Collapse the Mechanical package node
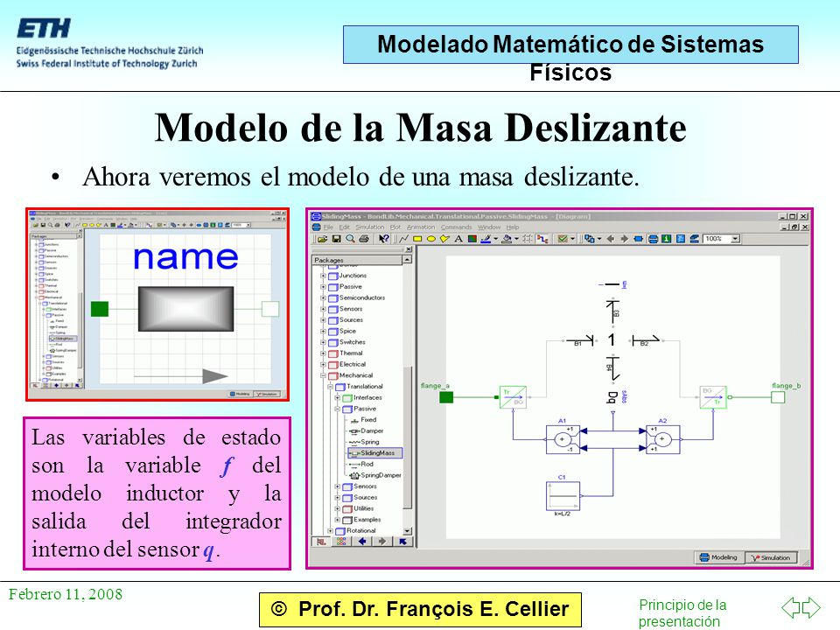The width and height of the screenshot is (840, 630). click(x=323, y=375)
